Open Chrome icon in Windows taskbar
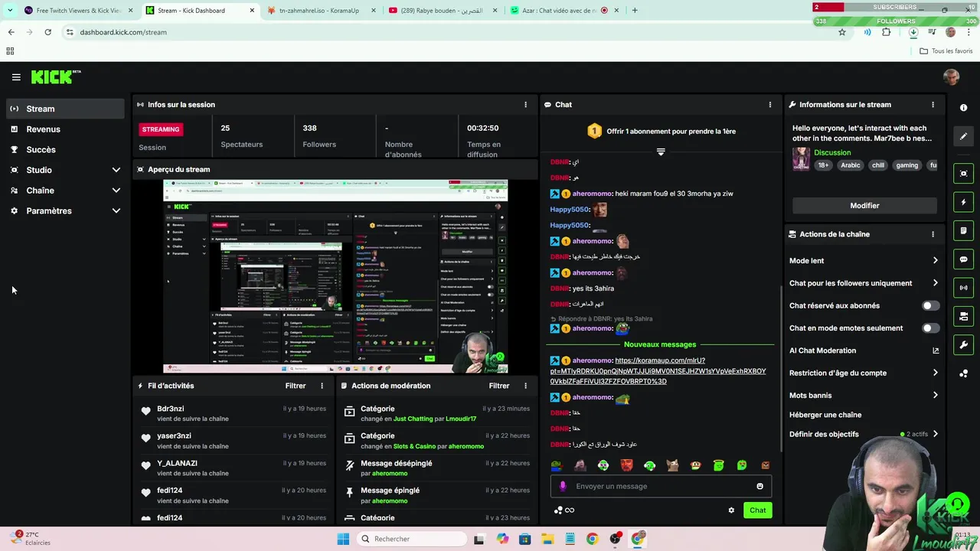Image resolution: width=980 pixels, height=551 pixels. click(592, 539)
